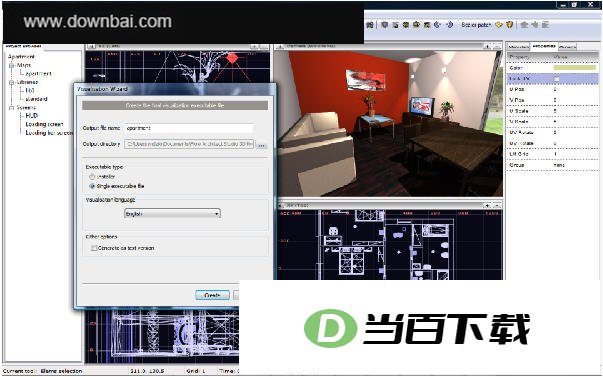Click the 3D apartment camera view
Screen dimensions: 603x377
[x=390, y=123]
